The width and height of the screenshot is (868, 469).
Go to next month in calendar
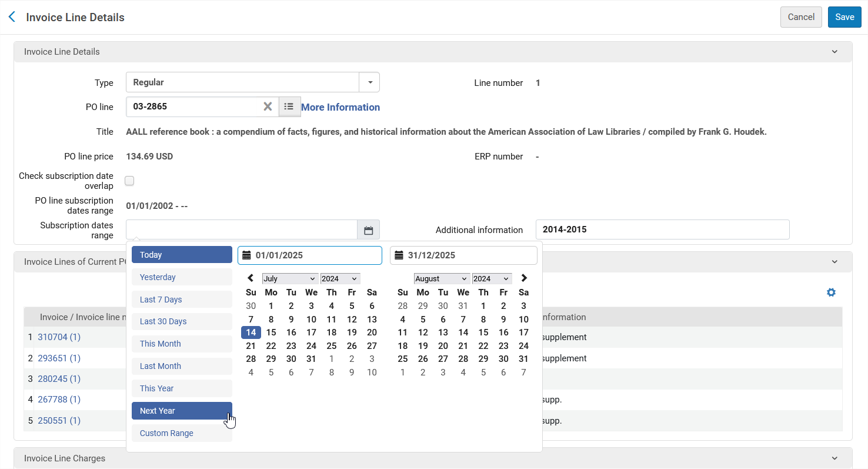tap(524, 278)
